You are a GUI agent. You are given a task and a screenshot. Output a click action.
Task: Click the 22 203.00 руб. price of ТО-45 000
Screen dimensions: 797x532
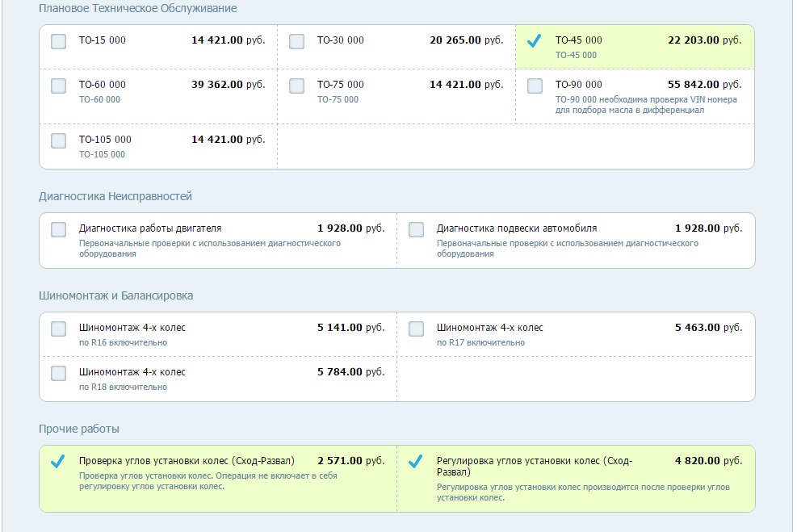[704, 40]
